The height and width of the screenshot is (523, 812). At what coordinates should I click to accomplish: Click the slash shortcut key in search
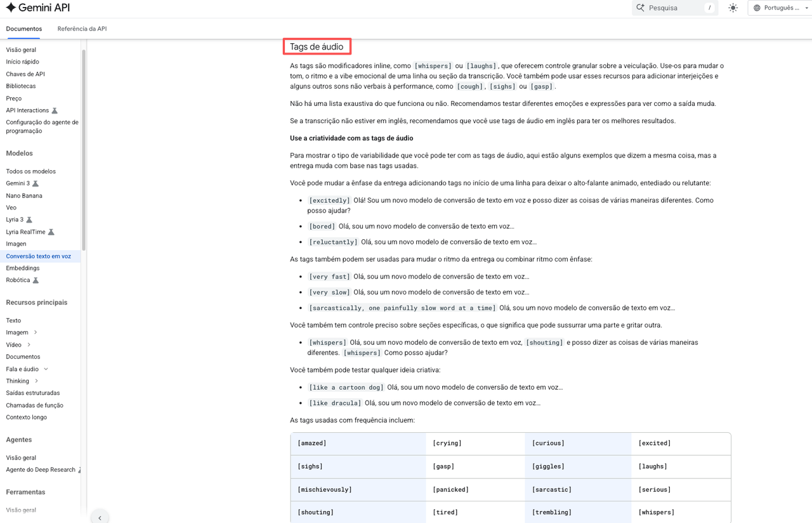pos(709,8)
